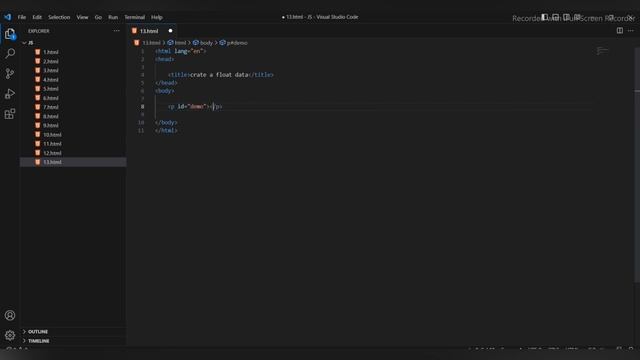Open 1.html in the Explorer
The height and width of the screenshot is (360, 640).
51,52
